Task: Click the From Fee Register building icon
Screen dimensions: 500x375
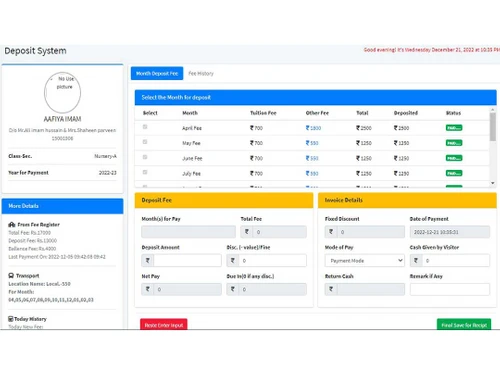Action: point(12,225)
